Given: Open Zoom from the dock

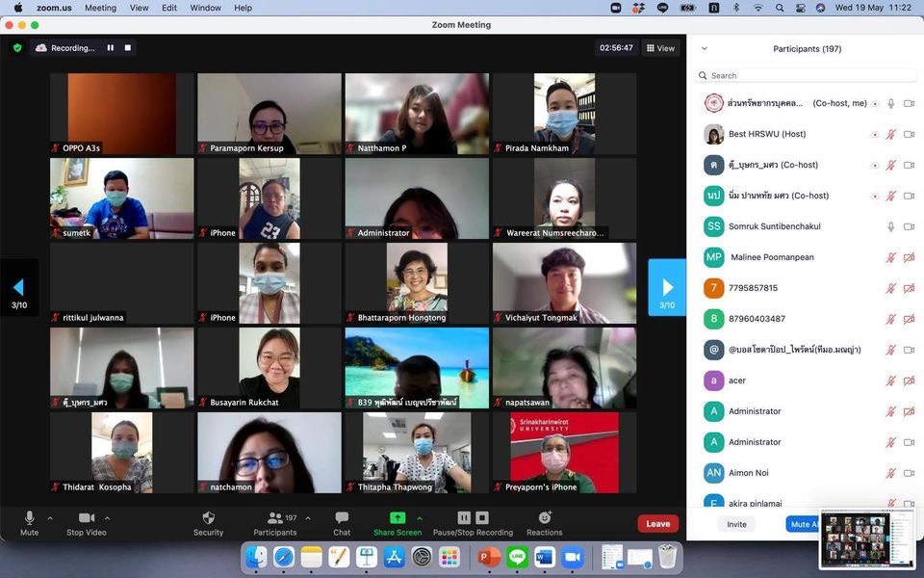Looking at the screenshot, I should [573, 557].
